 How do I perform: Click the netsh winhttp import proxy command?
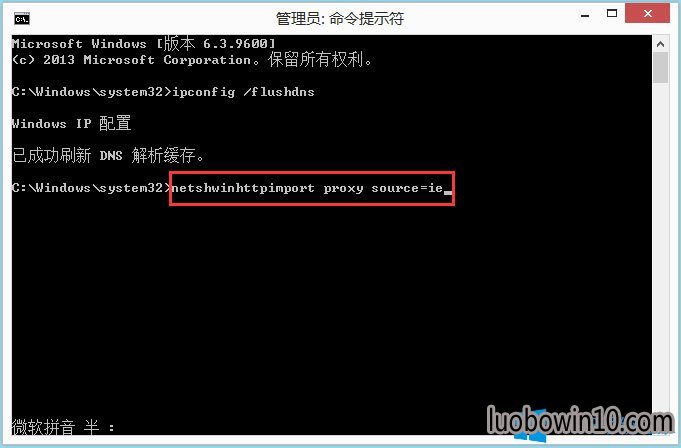coord(307,188)
